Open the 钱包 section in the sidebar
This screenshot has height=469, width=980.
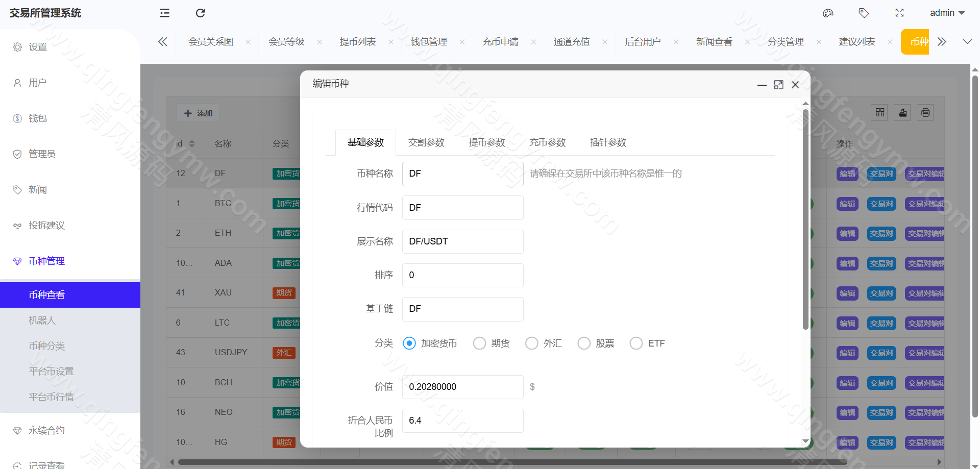tap(37, 118)
